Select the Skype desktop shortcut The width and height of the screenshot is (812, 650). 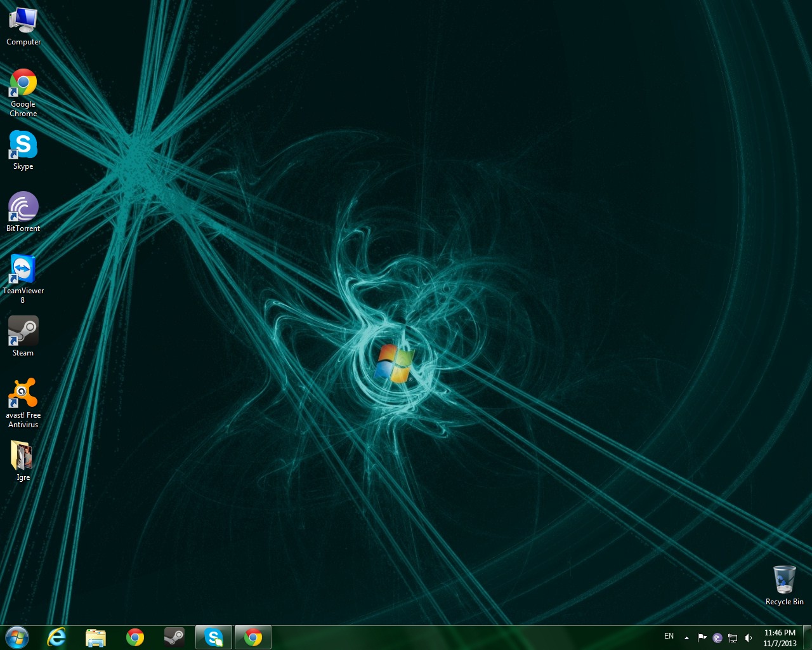click(23, 150)
